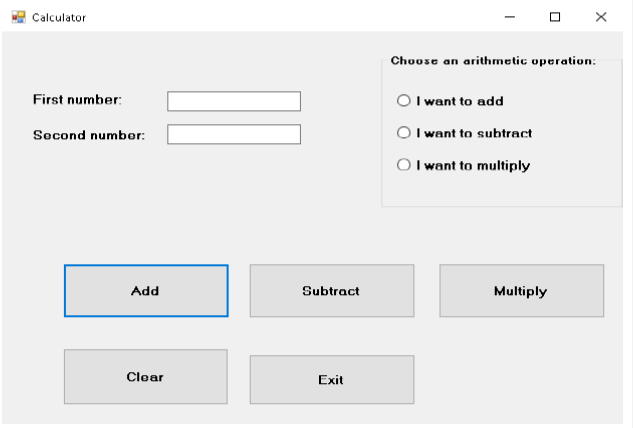Click the Calculator app icon in title bar

point(19,17)
